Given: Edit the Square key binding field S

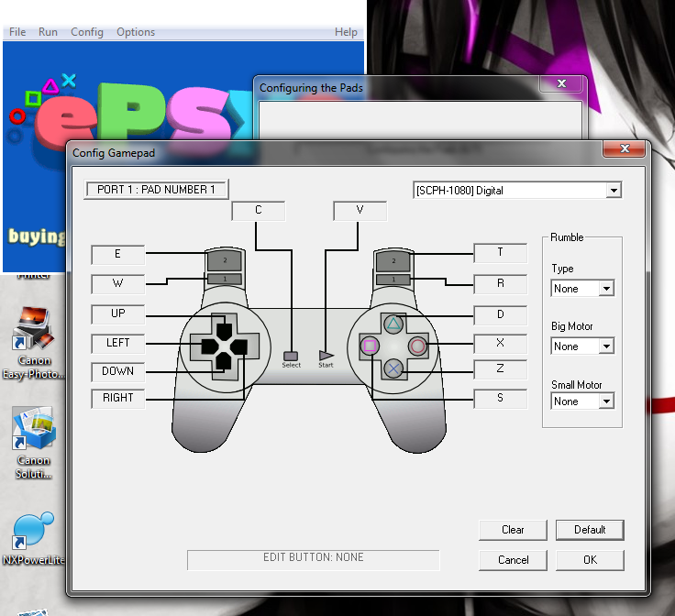Looking at the screenshot, I should [500, 398].
